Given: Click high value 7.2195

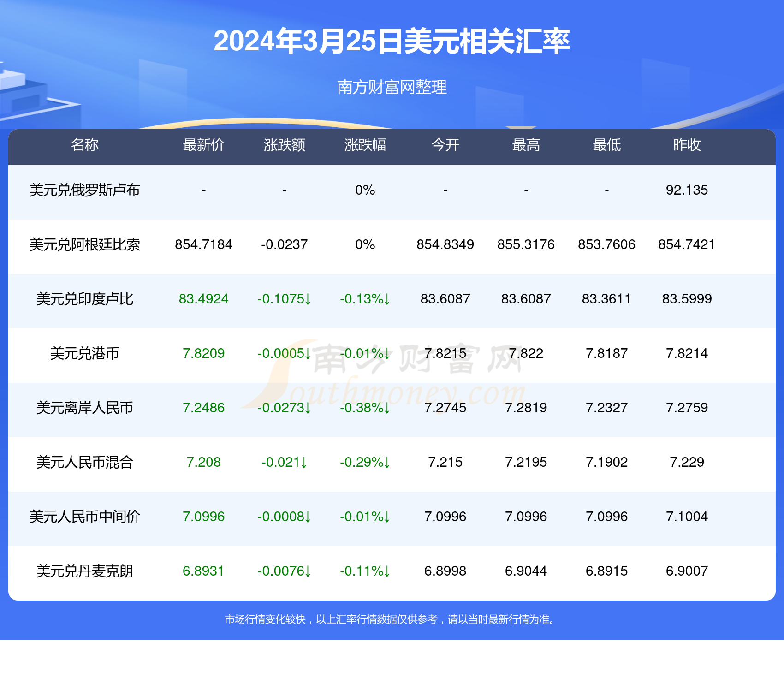Looking at the screenshot, I should tap(526, 462).
